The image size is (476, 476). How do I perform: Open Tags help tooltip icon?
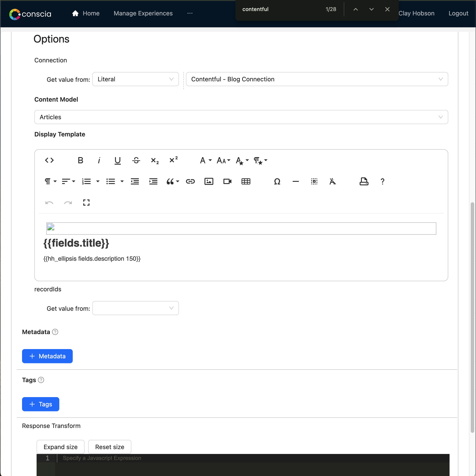(x=41, y=380)
